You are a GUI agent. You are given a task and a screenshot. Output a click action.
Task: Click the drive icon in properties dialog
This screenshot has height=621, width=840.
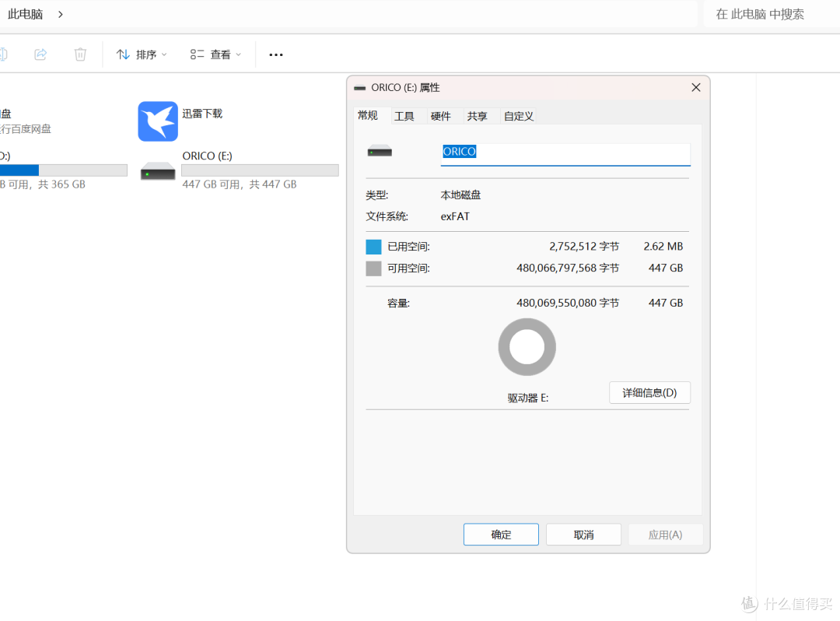(380, 152)
